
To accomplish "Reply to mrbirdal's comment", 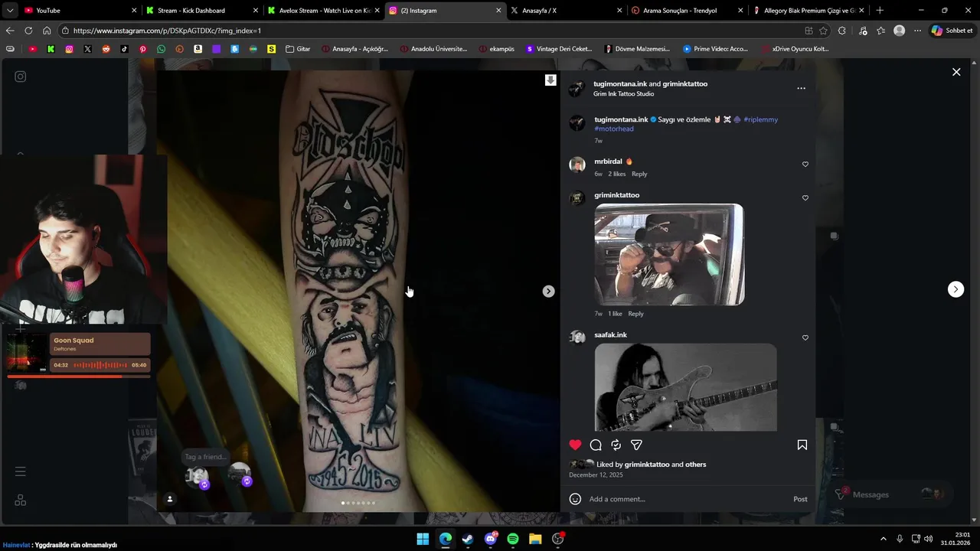I will [x=639, y=174].
